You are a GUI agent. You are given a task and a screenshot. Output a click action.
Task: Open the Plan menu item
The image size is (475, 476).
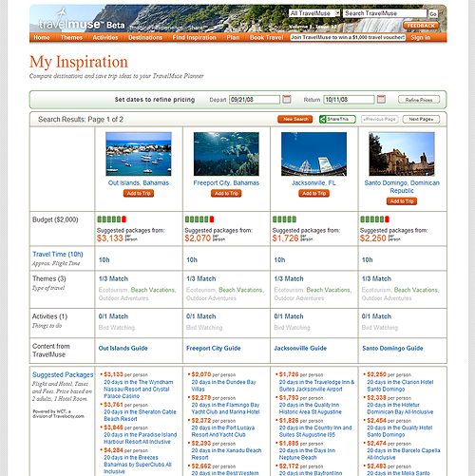(x=233, y=37)
